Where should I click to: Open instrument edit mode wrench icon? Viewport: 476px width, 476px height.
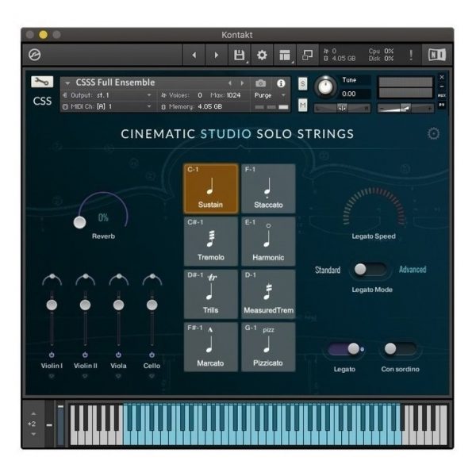(42, 82)
